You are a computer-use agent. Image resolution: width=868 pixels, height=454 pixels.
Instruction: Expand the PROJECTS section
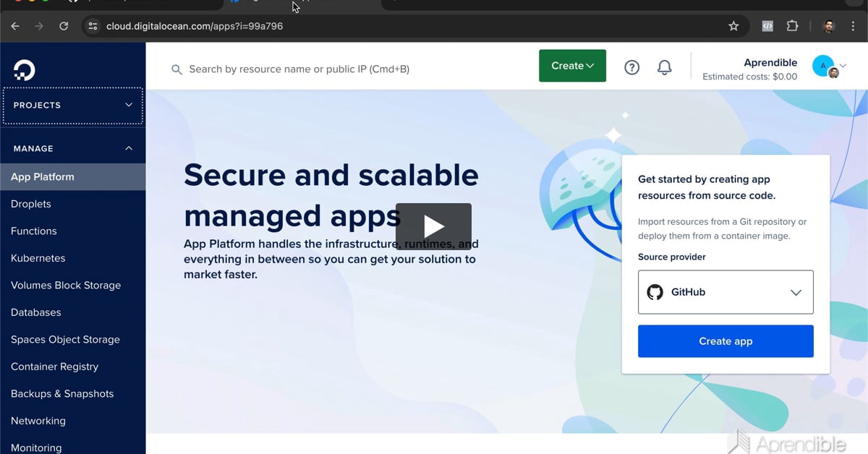[73, 105]
